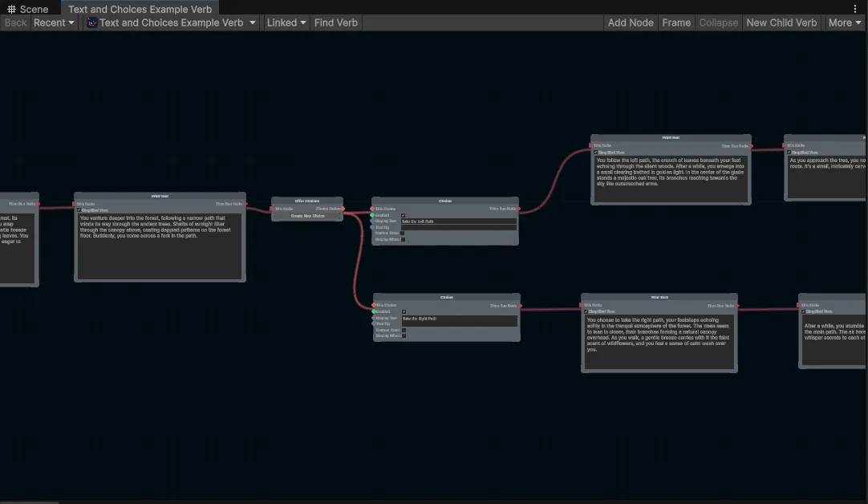Click the Choice Nodes output port on Offer Choices
Viewport: 868px width, 504px height.
click(343, 209)
